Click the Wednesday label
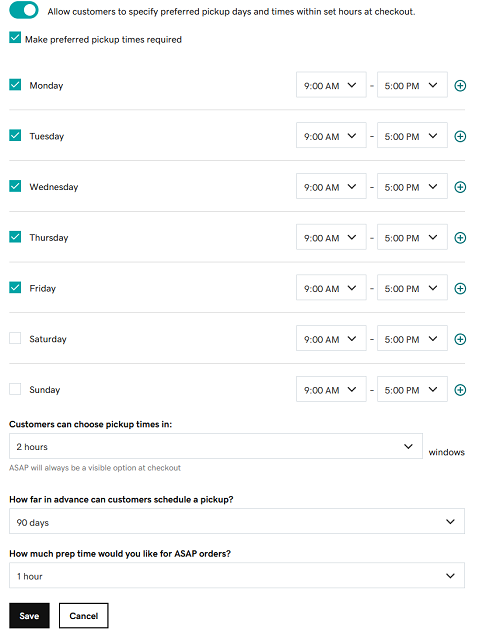500x629 pixels. tap(54, 187)
